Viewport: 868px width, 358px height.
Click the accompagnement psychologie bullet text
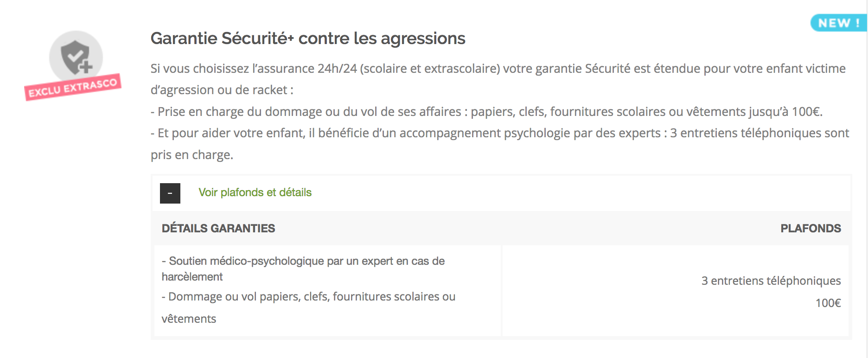point(500,144)
